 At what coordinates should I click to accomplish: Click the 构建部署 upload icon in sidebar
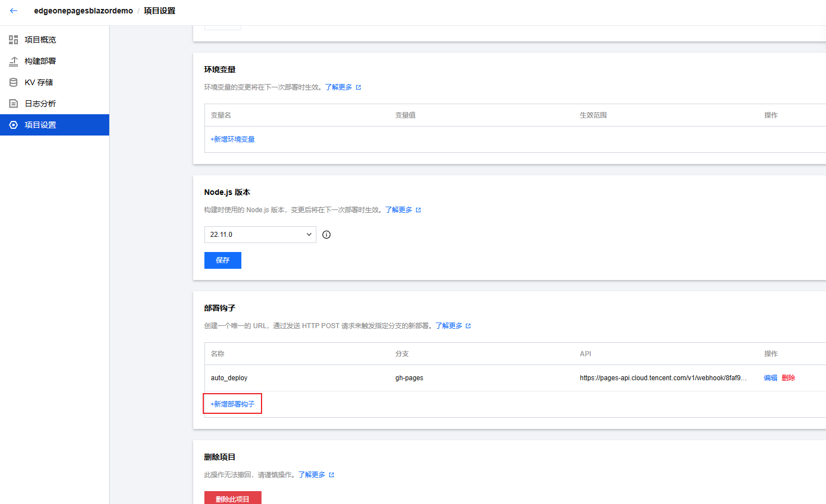[x=13, y=61]
